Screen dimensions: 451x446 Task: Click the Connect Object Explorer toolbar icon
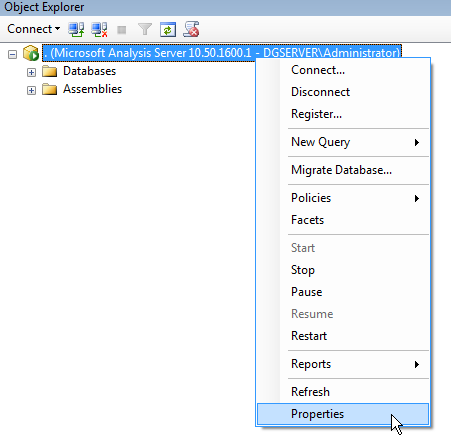pos(76,29)
